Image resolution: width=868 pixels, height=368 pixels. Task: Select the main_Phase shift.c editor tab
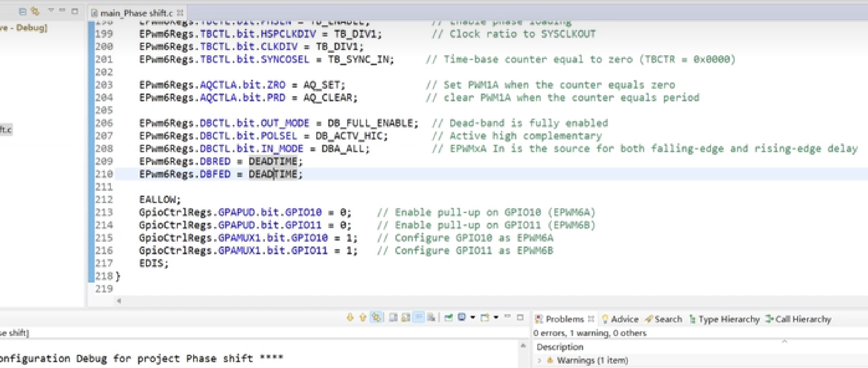tap(136, 13)
